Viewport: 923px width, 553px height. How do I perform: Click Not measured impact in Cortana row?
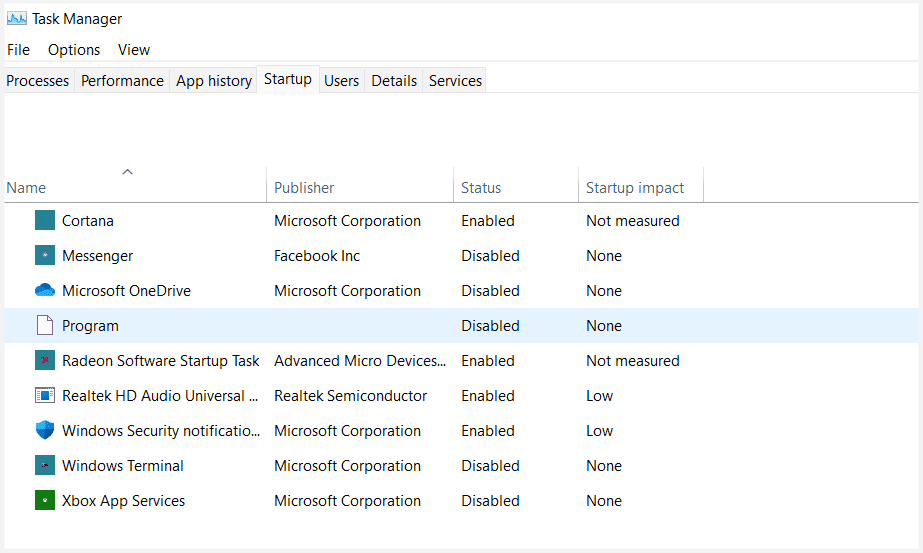pos(633,221)
